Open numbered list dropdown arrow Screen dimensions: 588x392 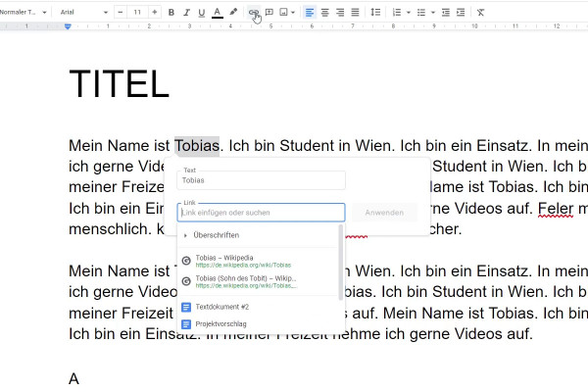pyautogui.click(x=409, y=13)
